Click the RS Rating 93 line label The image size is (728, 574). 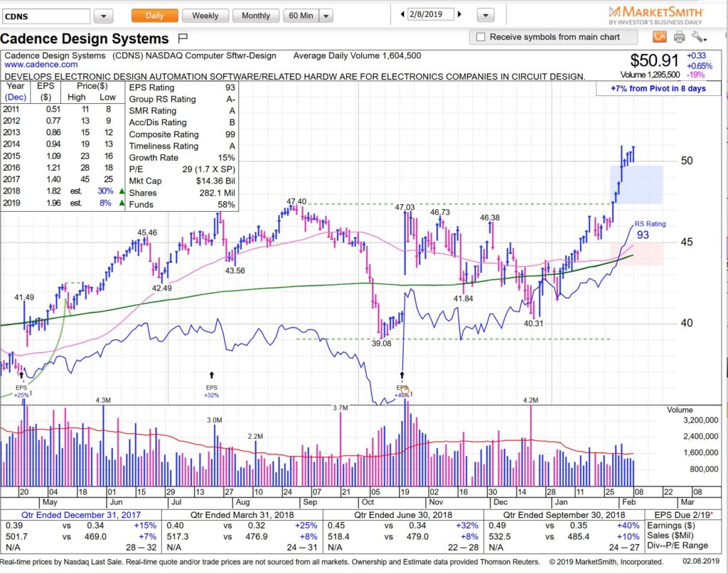point(650,230)
